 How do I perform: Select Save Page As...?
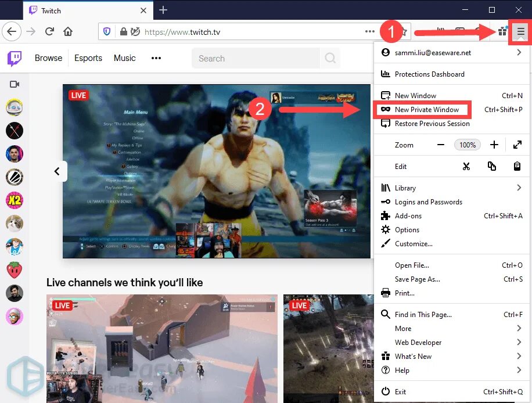[x=452, y=279]
